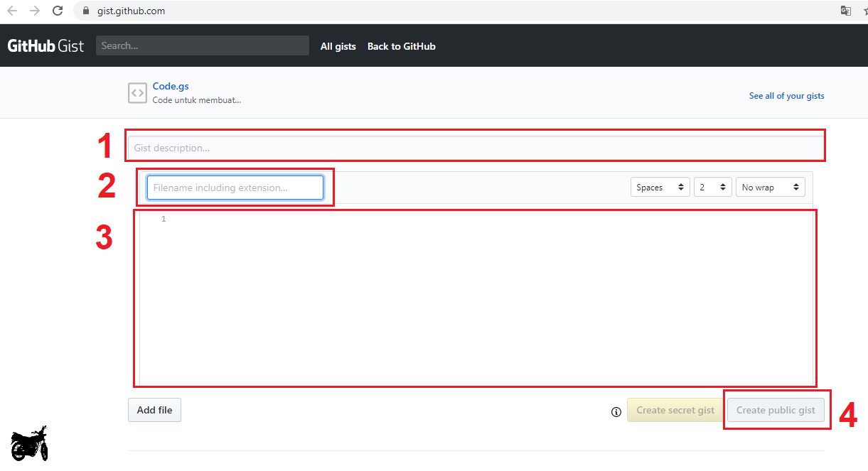Viewport: 868px width, 471px height.
Task: Click the padlock icon in the address bar
Action: [86, 11]
